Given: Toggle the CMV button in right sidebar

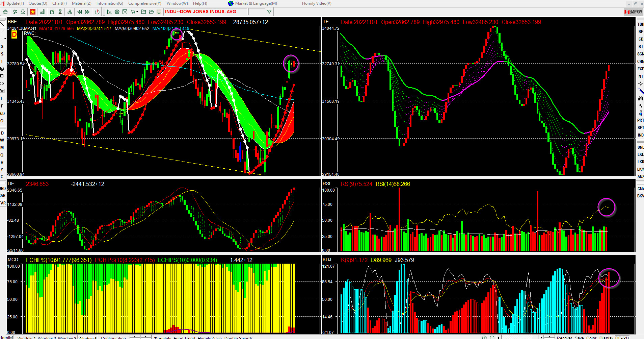Looking at the screenshot, I should click(x=640, y=189).
